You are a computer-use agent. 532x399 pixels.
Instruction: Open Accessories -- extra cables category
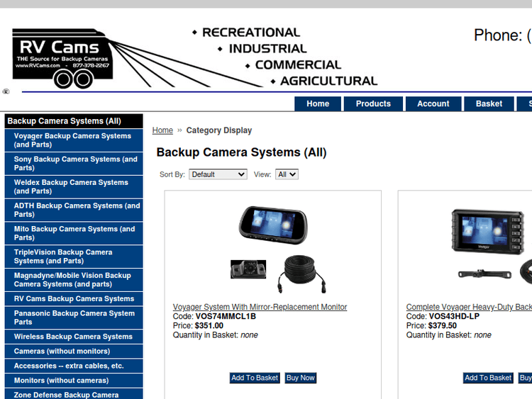coord(74,366)
